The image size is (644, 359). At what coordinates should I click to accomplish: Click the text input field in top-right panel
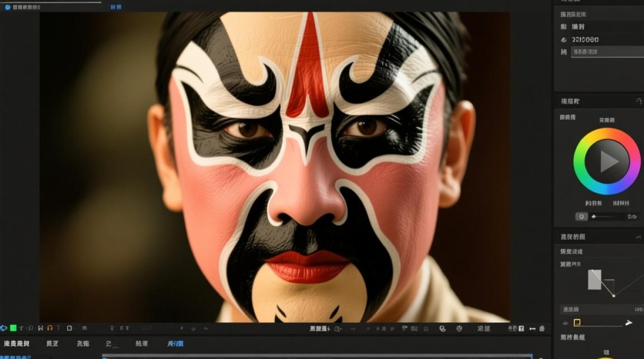[607, 52]
